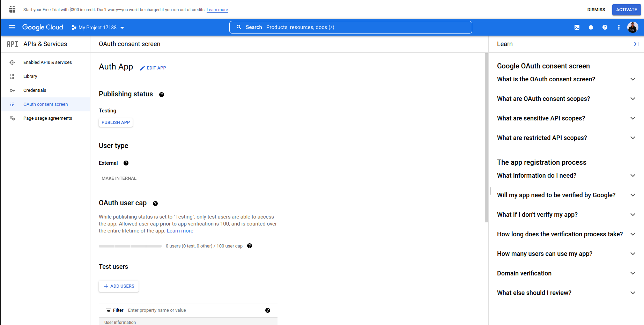Expand What else should I review?
The width and height of the screenshot is (644, 325).
566,293
